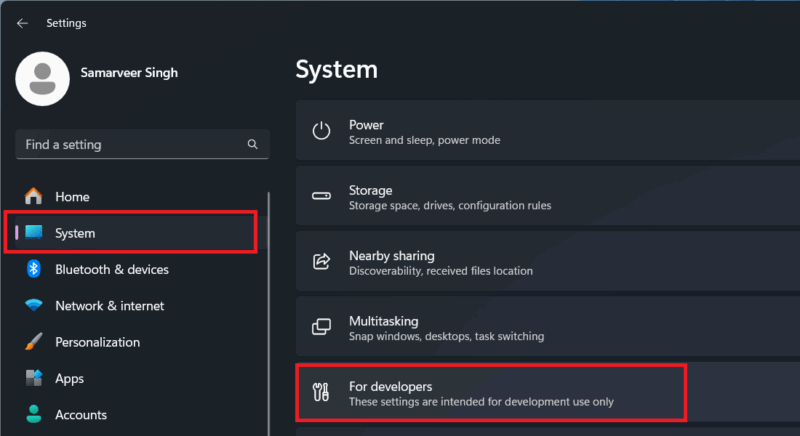Click the Personalization paintbrush icon

tap(34, 342)
